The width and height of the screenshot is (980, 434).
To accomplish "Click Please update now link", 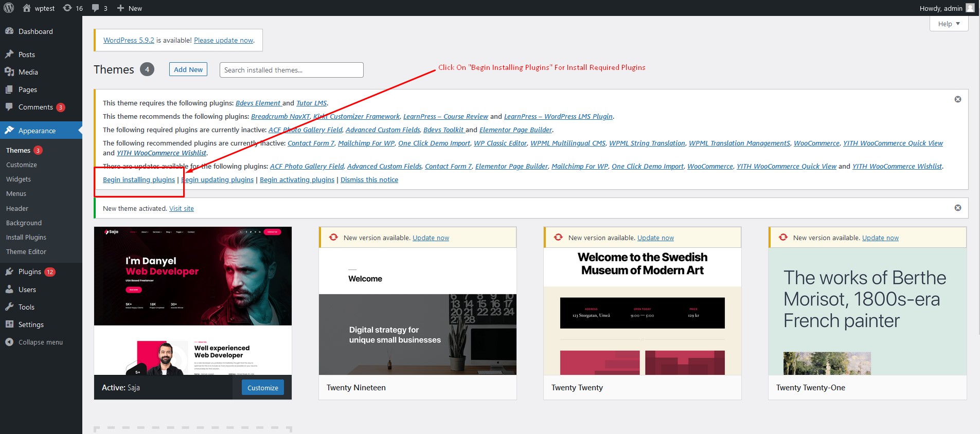I will pos(223,40).
